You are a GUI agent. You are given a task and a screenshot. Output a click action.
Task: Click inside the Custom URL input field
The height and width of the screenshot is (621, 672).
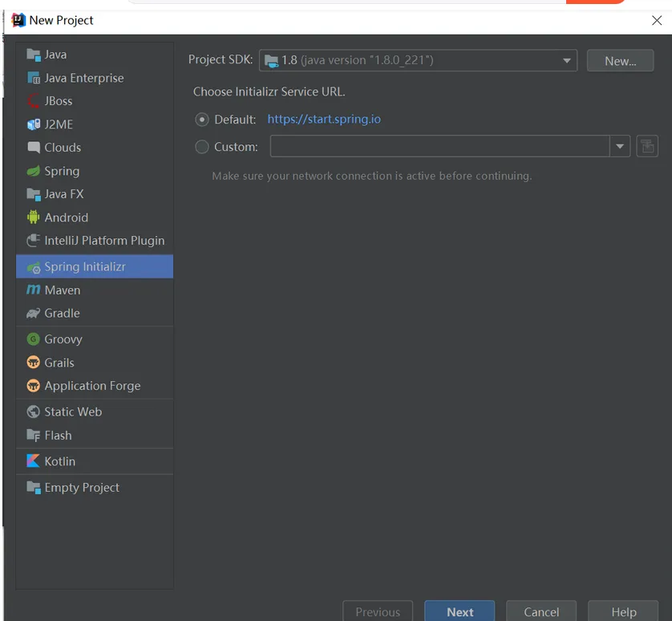point(439,146)
